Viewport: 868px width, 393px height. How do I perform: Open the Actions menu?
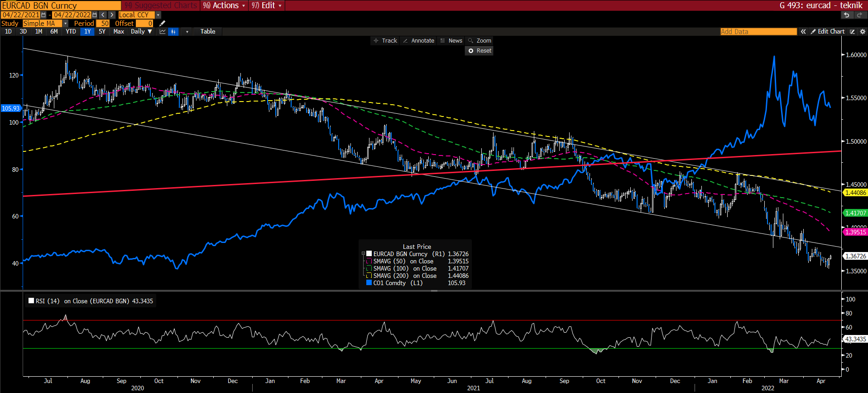pos(224,5)
